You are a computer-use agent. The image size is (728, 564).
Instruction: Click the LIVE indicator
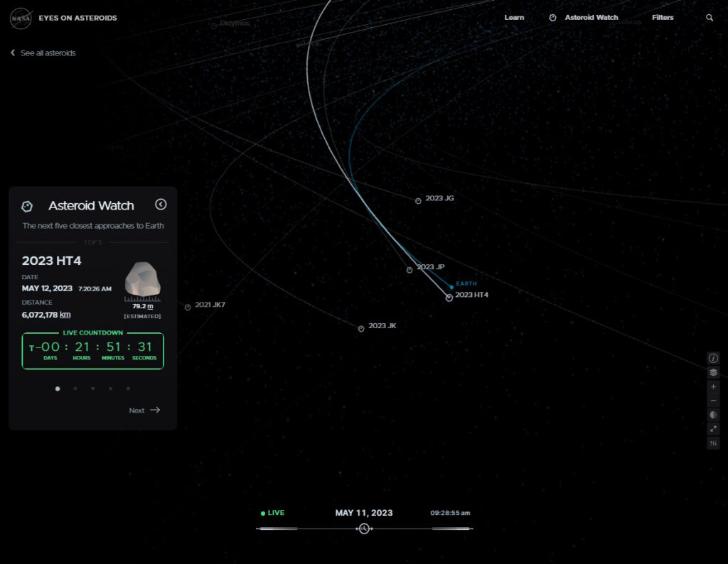click(x=272, y=513)
